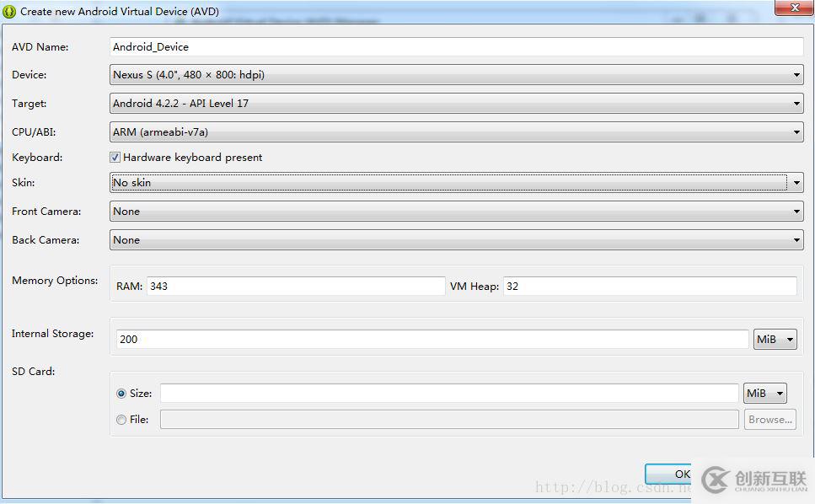This screenshot has height=504, width=815.
Task: Open the Skin dropdown showing No skin
Action: (x=456, y=182)
